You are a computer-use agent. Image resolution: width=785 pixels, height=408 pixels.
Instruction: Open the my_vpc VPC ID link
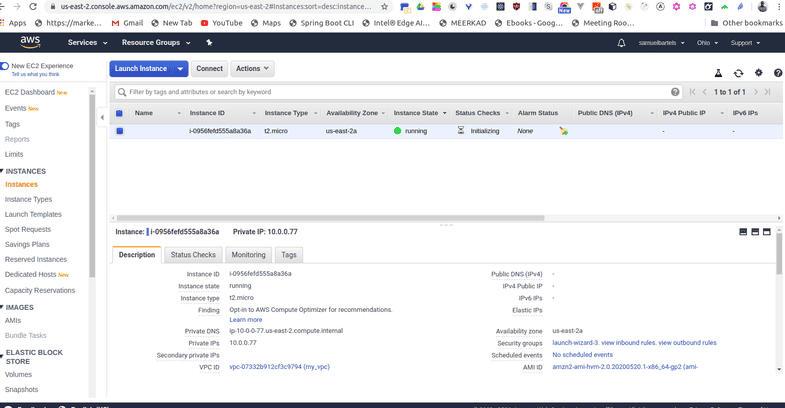click(279, 367)
